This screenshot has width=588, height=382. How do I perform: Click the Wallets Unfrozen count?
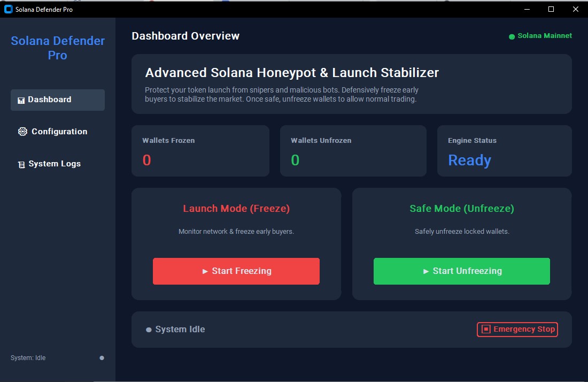[295, 159]
